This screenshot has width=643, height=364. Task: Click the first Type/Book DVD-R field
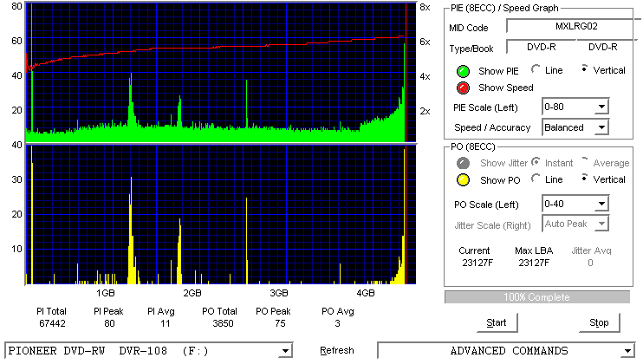click(x=542, y=47)
